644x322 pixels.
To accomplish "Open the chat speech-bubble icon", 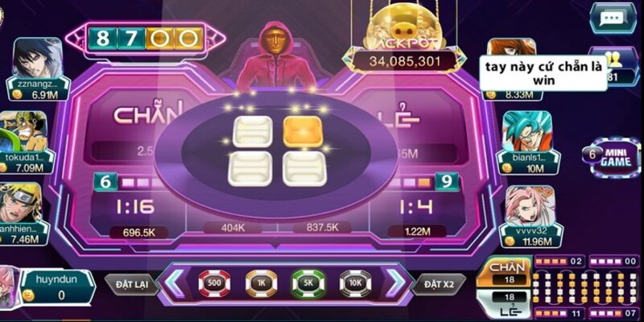I will pos(615,19).
